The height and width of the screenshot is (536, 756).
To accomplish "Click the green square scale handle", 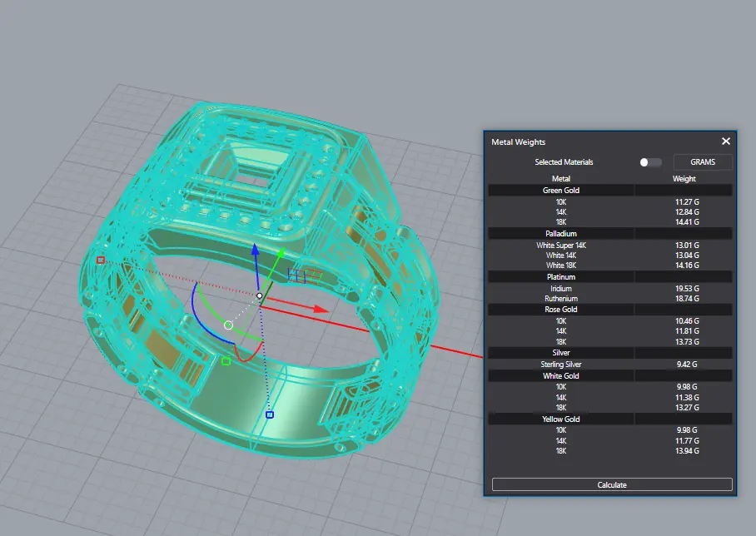I will point(226,361).
